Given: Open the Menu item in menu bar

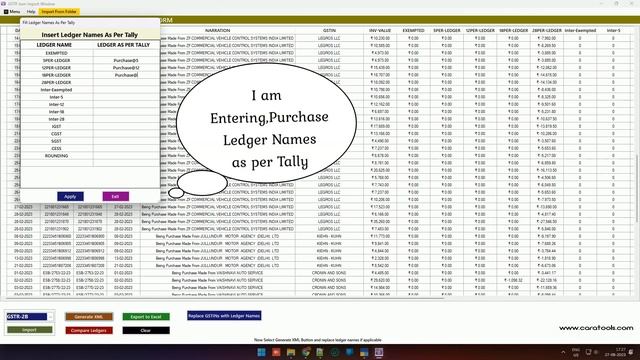Looking at the screenshot, I should click(12, 12).
